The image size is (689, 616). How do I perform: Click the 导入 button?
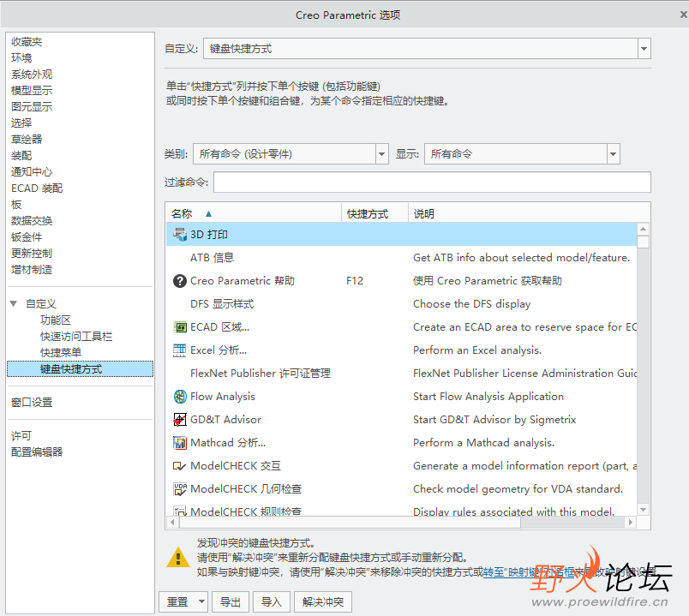point(272,601)
